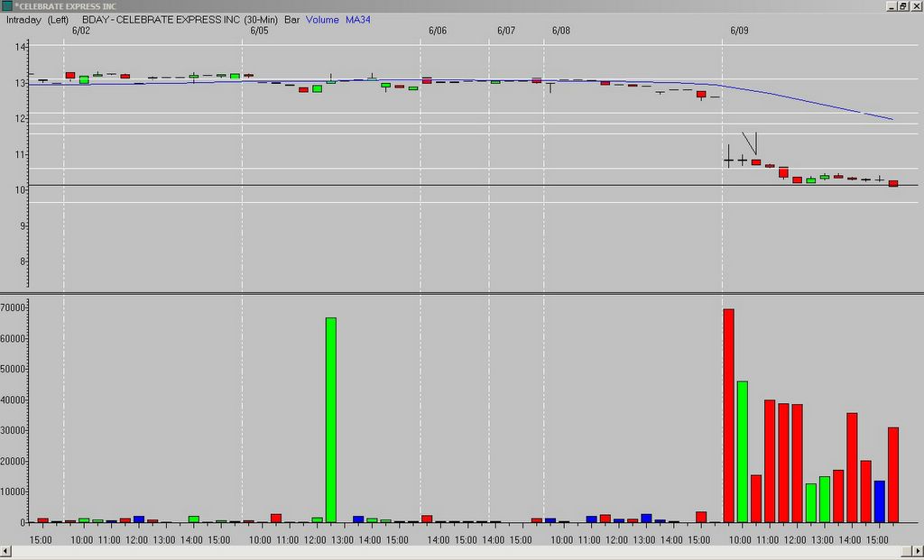Click the price axis label 10
924x560 pixels.
tap(21, 189)
